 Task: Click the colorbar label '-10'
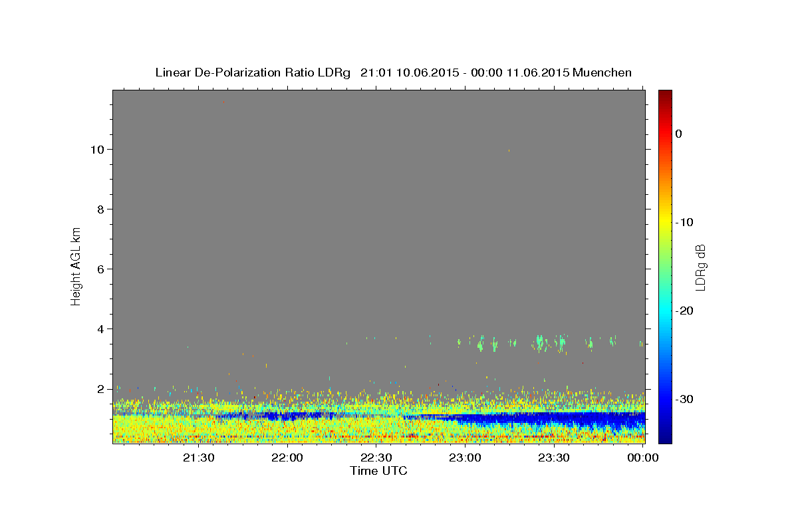point(686,222)
